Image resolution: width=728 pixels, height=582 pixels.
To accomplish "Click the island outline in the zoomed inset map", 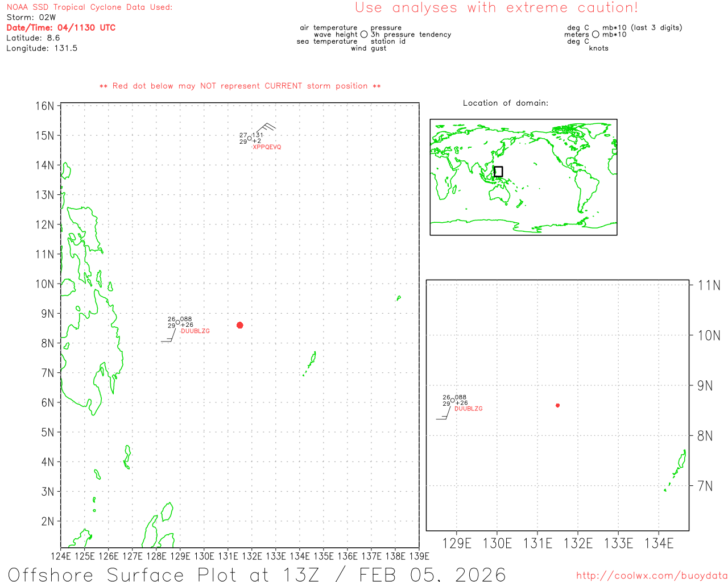I will coord(676,470).
